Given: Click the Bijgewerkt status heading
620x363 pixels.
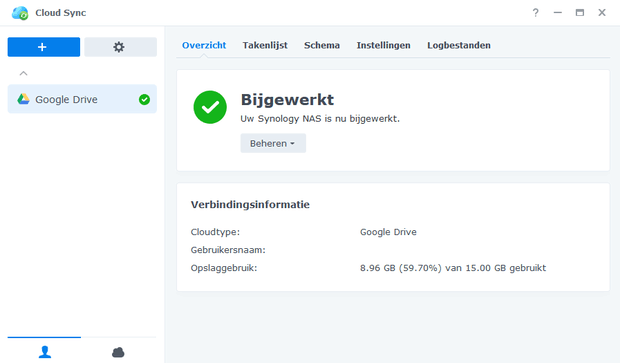Looking at the screenshot, I should pos(287,100).
